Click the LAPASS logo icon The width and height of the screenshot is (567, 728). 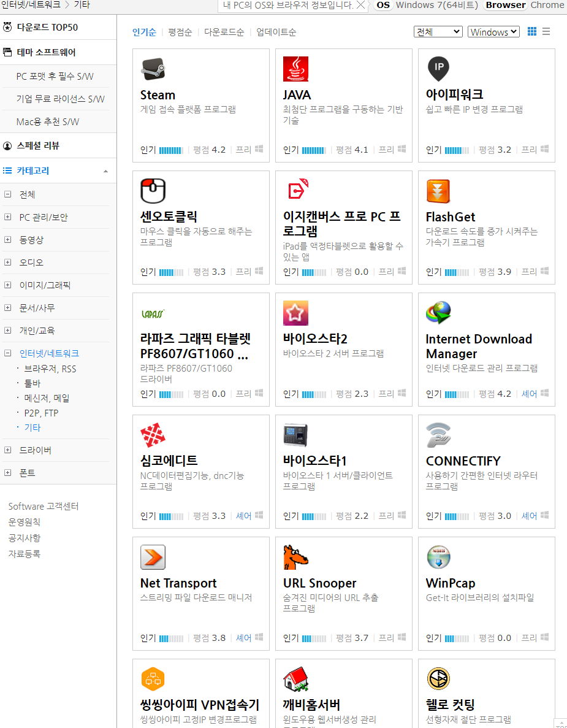[153, 314]
